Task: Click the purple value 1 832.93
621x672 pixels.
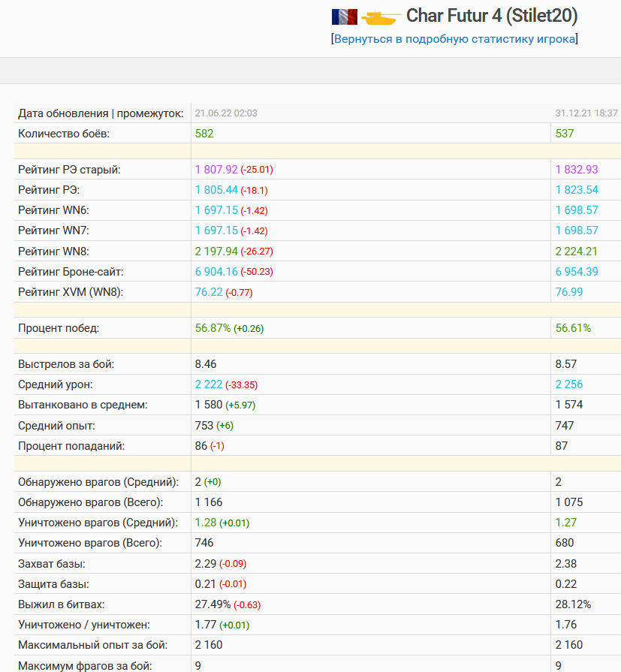Action: point(577,170)
